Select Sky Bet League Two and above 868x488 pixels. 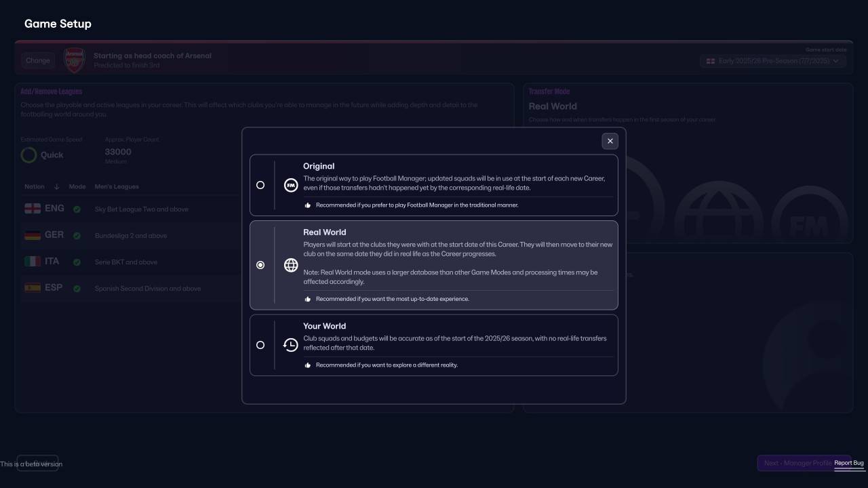[142, 209]
